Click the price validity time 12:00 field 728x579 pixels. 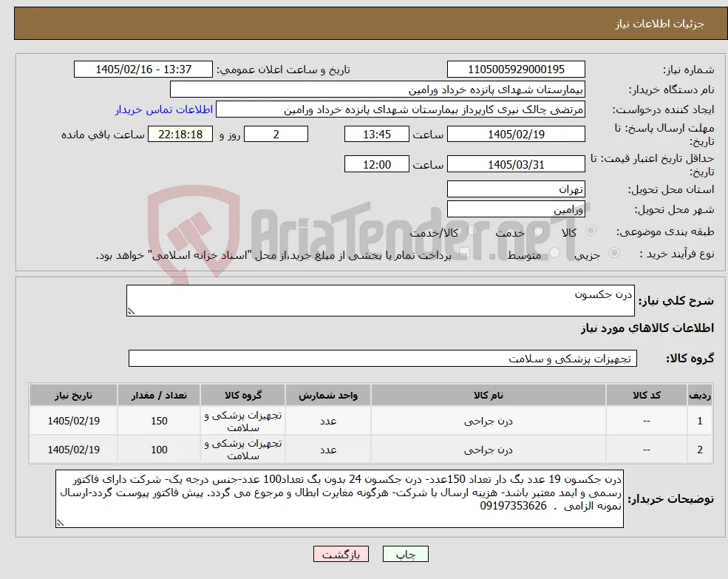pos(376,164)
